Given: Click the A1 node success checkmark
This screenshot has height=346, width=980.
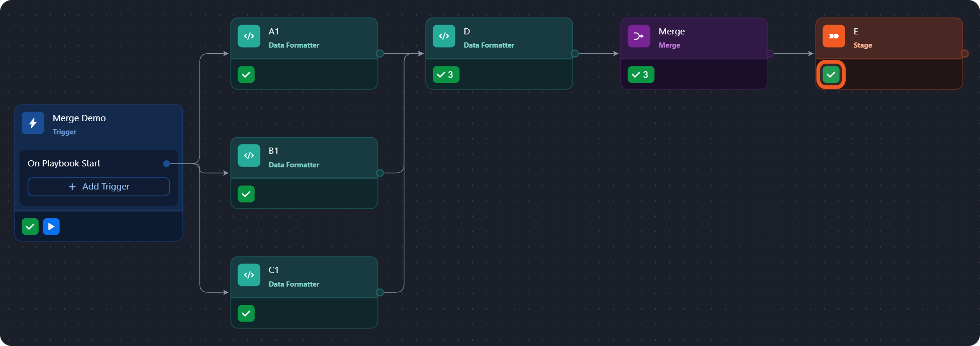Looking at the screenshot, I should pyautogui.click(x=246, y=74).
